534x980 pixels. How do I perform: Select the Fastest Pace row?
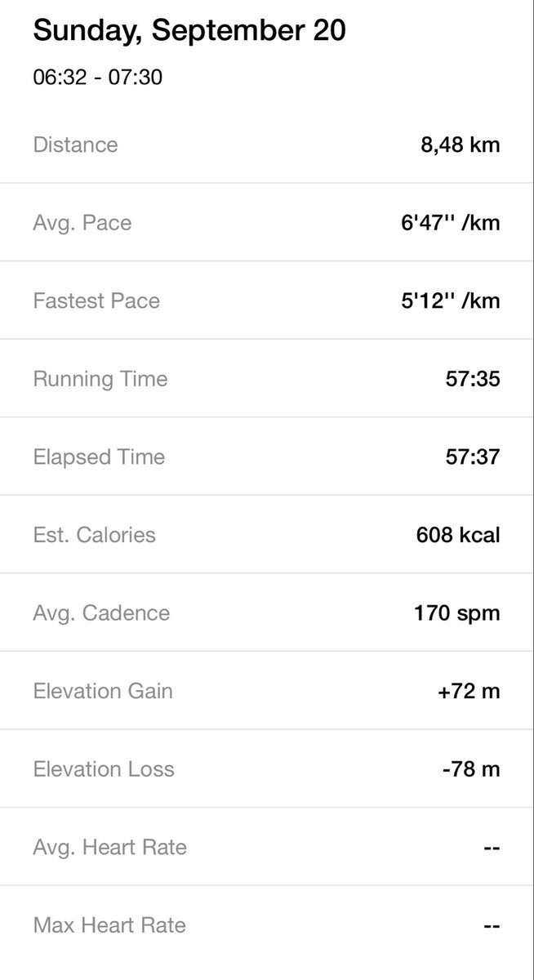point(267,301)
